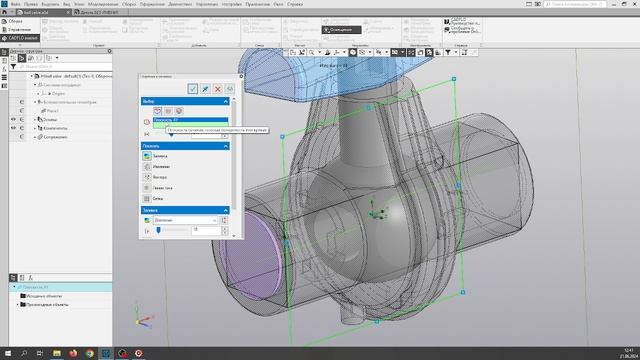The width and height of the screenshot is (640, 360).
Task: Expand Производные объекты in the bottom panel
Action: (17, 304)
